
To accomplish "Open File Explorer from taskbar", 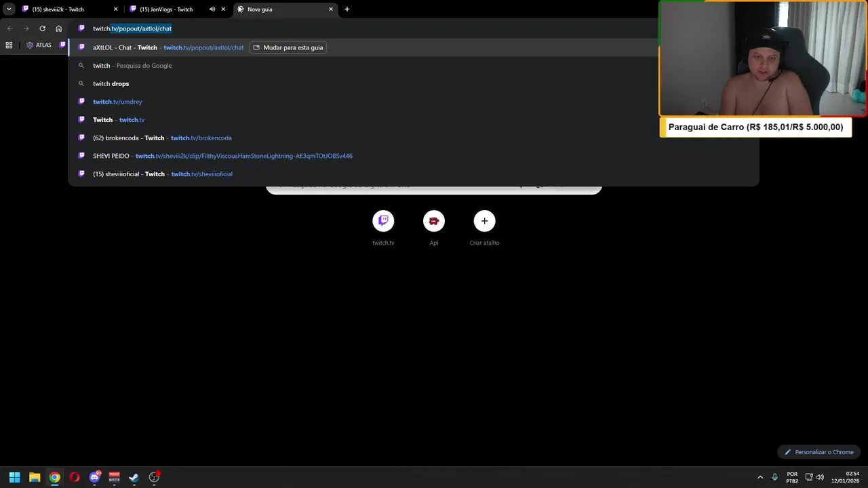I will [x=35, y=477].
